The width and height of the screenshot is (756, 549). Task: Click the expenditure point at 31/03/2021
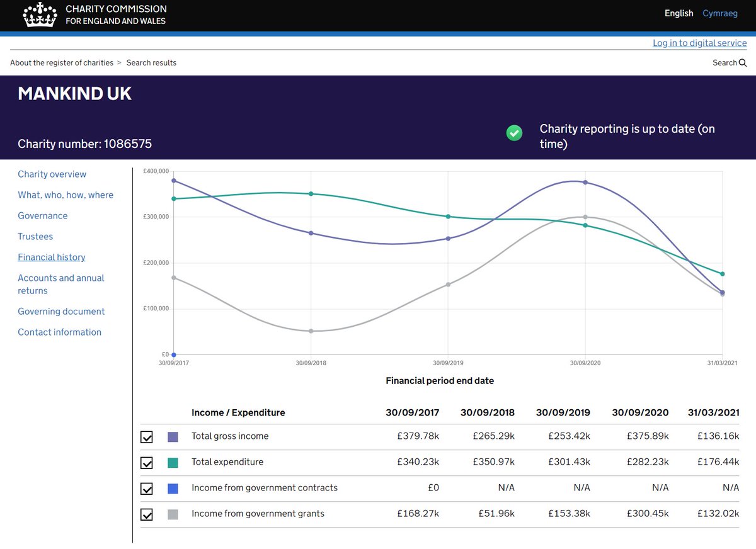[723, 274]
